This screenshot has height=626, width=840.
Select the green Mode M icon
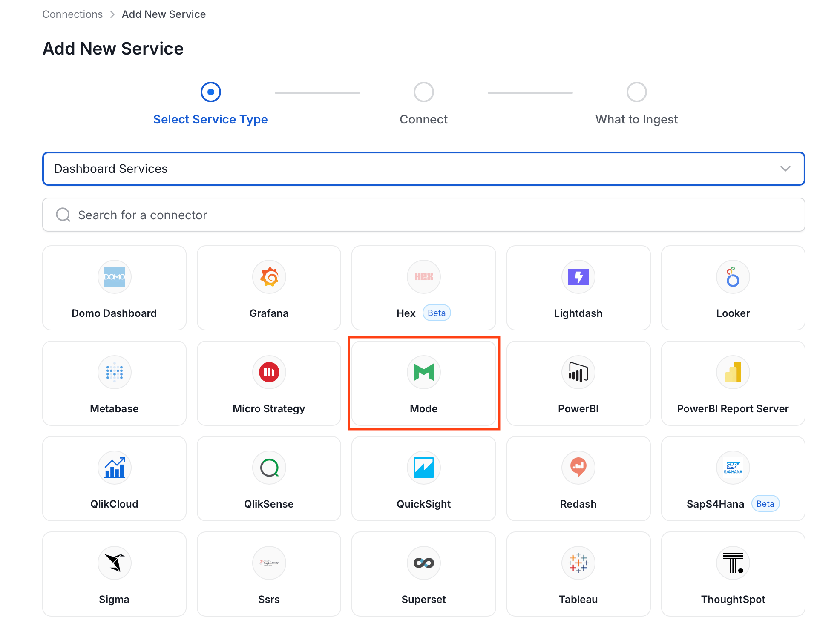pyautogui.click(x=423, y=372)
